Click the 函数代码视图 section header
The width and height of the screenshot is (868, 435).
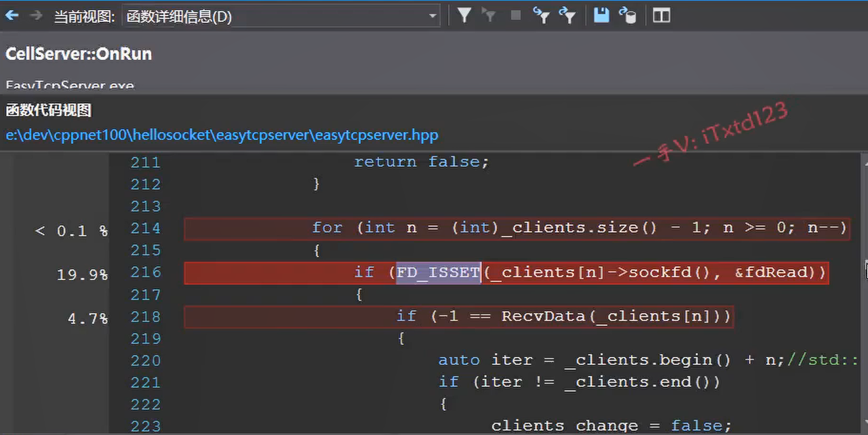point(48,111)
